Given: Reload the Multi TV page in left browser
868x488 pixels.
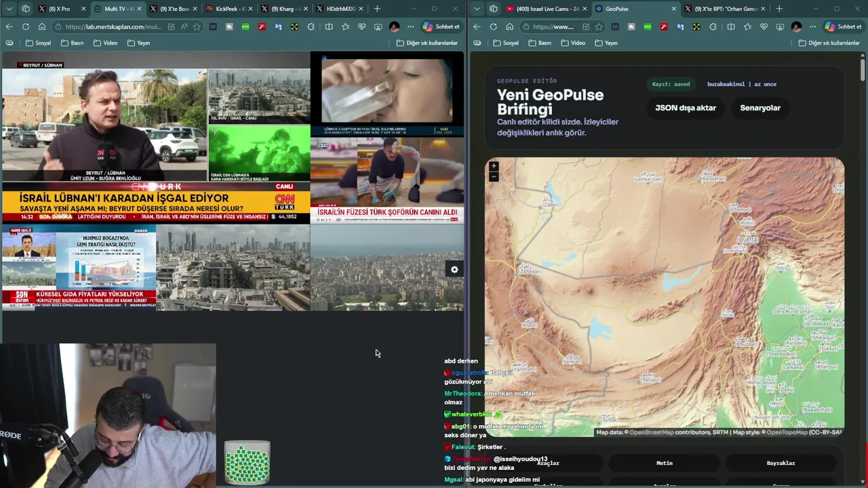Looking at the screenshot, I should (x=25, y=26).
